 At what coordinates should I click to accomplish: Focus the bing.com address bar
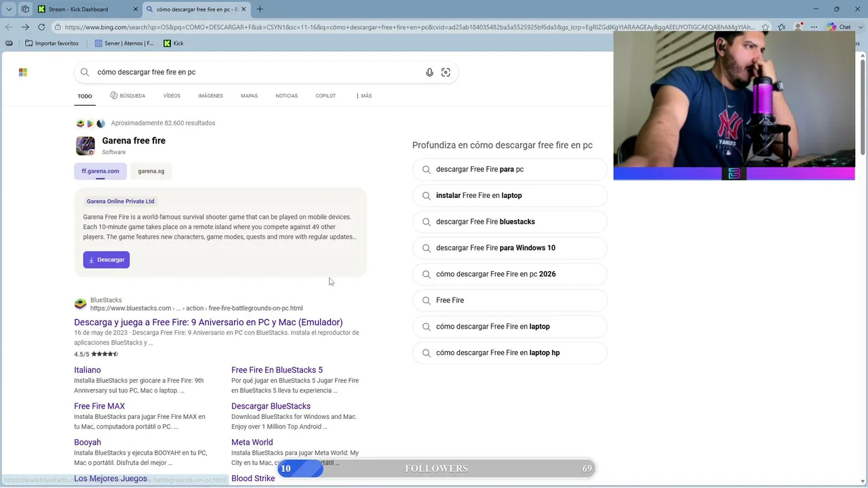410,27
